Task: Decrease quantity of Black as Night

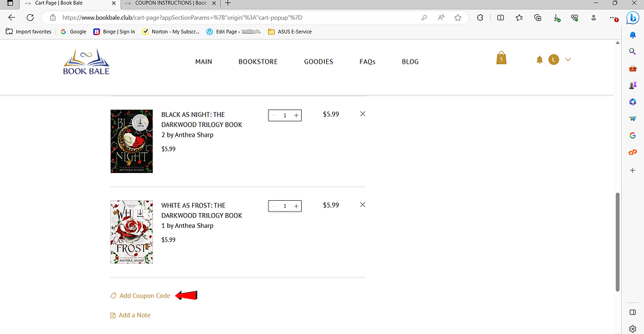Action: (x=273, y=116)
